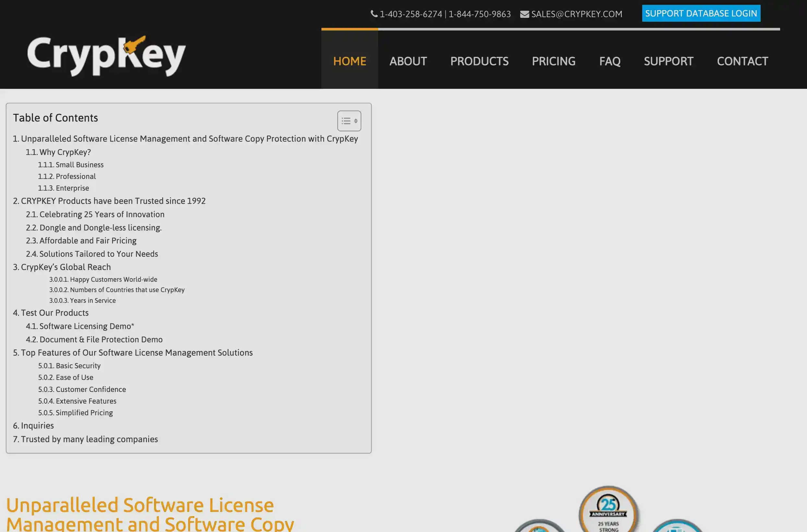Click the 25 Anniversary badge

(x=608, y=509)
